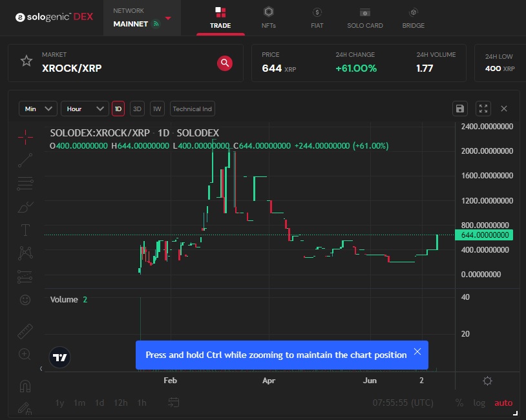This screenshot has height=420, width=526.
Task: Enter fullscreen chart mode
Action: point(483,109)
